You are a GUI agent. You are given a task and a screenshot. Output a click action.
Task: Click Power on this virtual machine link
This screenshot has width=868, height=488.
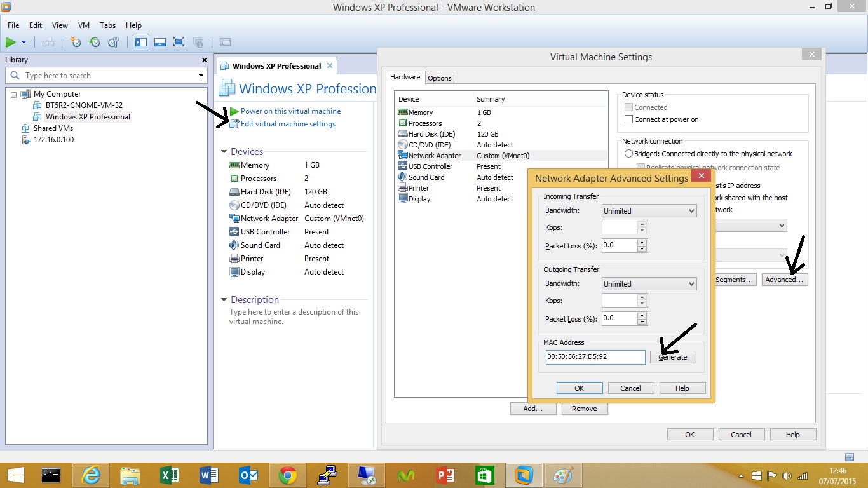[x=290, y=111]
